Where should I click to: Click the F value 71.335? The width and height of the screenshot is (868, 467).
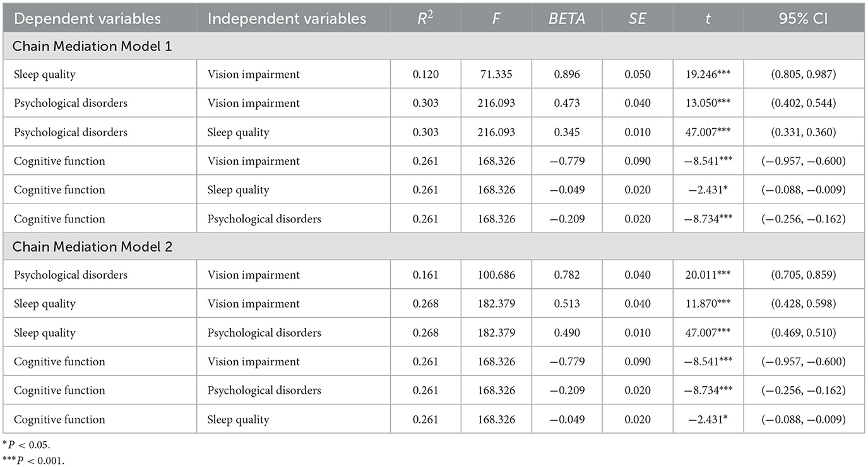click(x=496, y=75)
